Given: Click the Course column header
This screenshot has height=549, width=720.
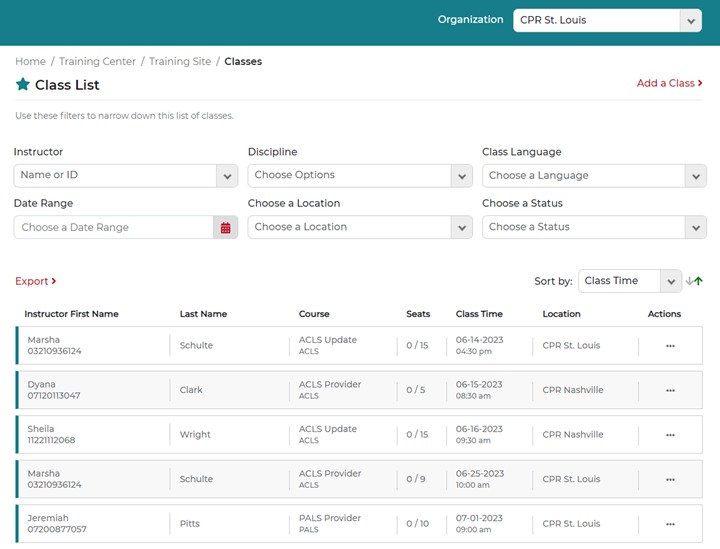Looking at the screenshot, I should point(314,314).
